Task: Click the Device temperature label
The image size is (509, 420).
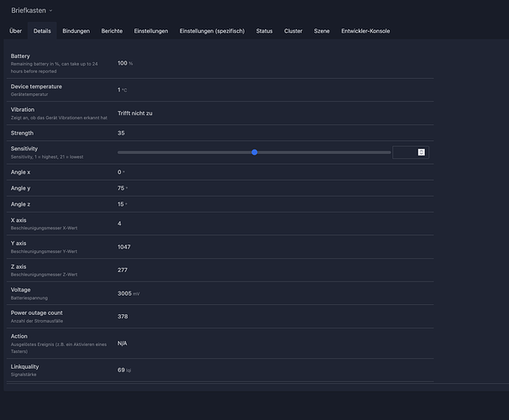Action: 36,87
